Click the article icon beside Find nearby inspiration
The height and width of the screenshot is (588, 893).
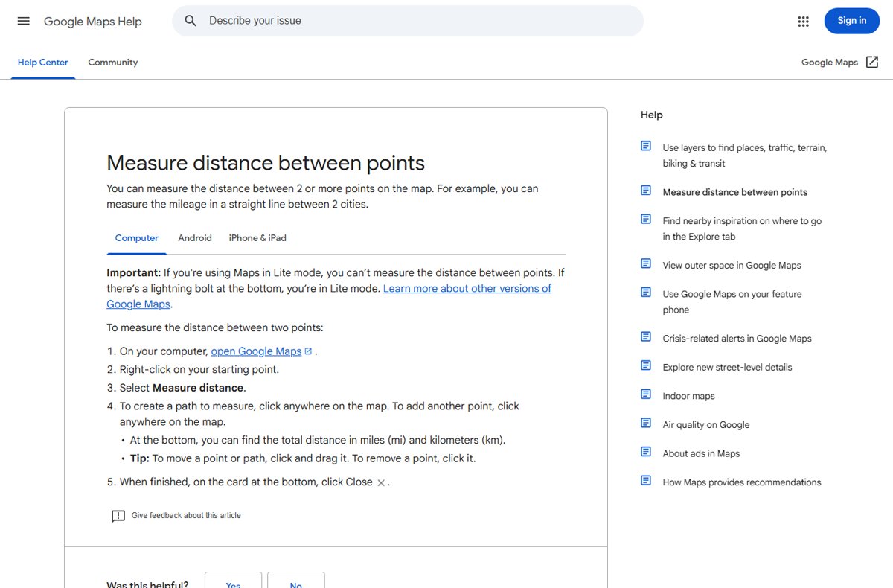[x=646, y=219]
